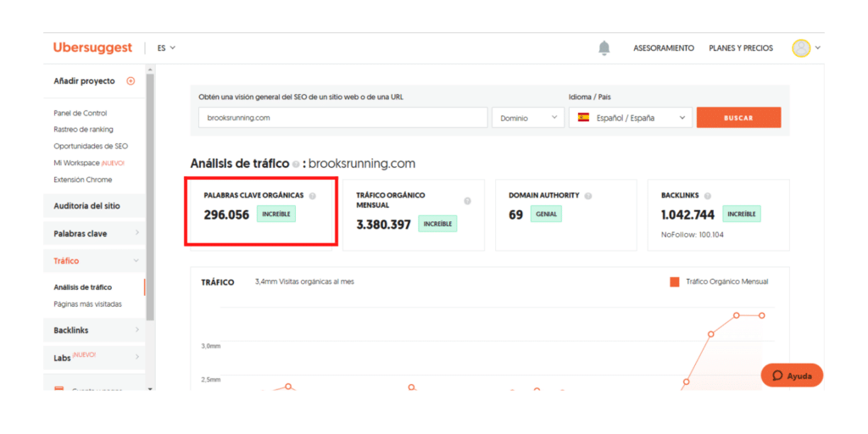The height and width of the screenshot is (434, 868).
Task: Select Páginas más visitadas in the sidebar
Action: tap(87, 304)
